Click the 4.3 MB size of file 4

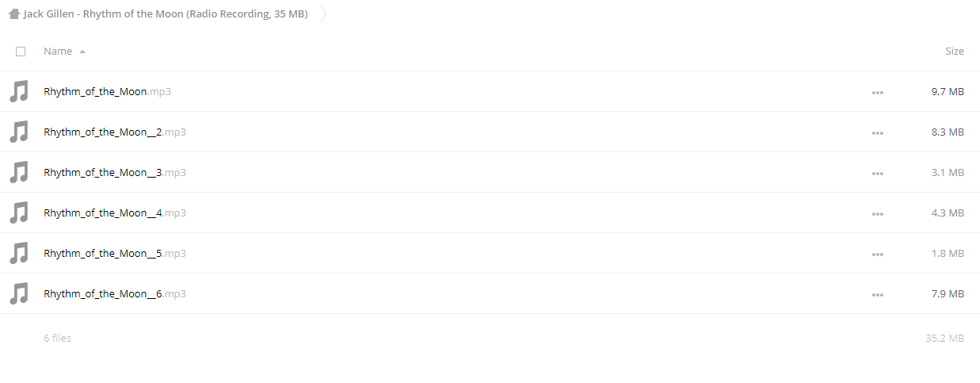click(x=947, y=213)
